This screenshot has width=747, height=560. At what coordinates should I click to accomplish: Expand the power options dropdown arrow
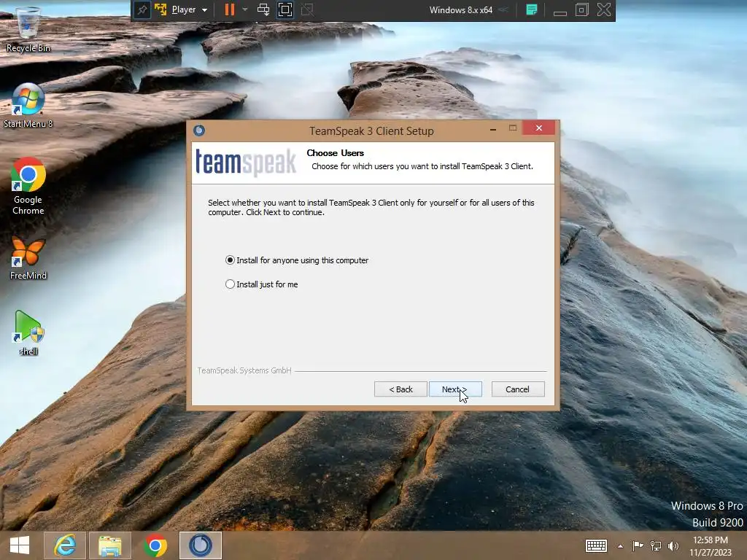[245, 9]
